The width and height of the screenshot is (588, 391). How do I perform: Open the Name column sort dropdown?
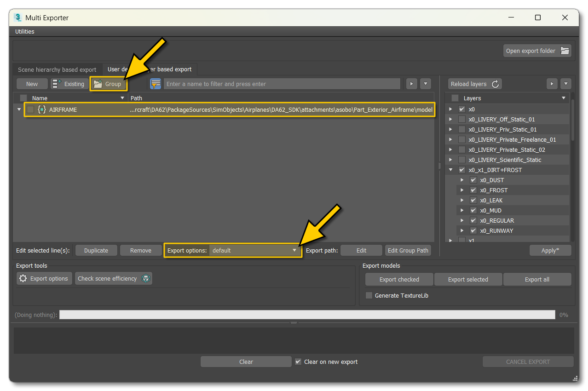click(122, 98)
